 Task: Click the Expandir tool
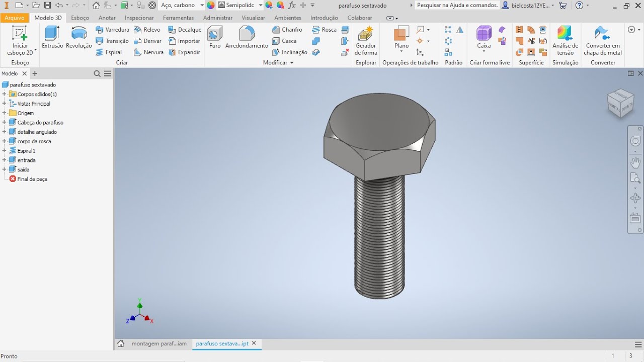[184, 52]
